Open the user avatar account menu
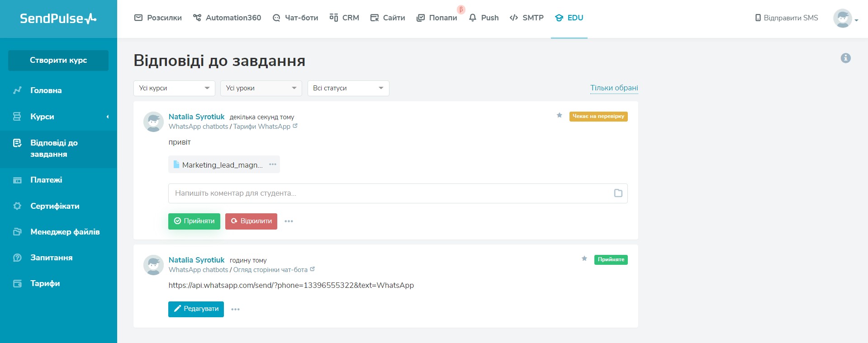 tap(845, 19)
